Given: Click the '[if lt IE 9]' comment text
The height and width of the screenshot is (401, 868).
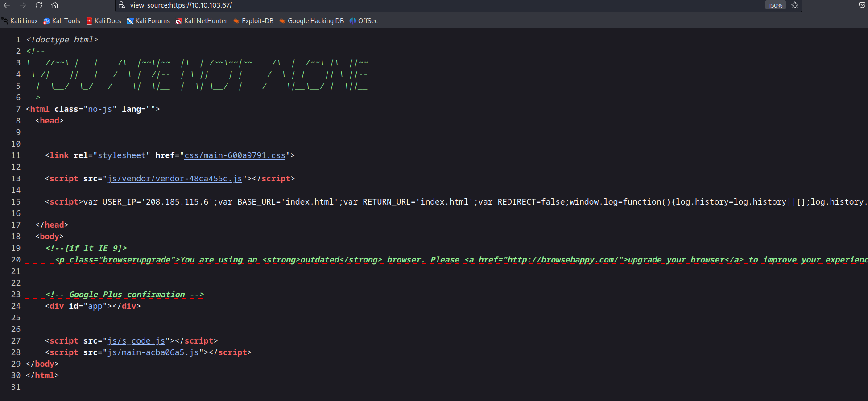Looking at the screenshot, I should pyautogui.click(x=86, y=248).
